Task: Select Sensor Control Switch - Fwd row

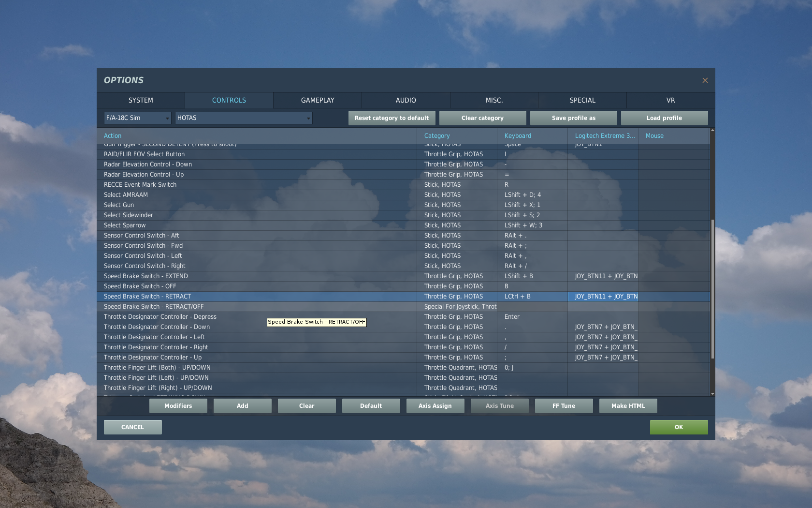Action: pyautogui.click(x=403, y=246)
